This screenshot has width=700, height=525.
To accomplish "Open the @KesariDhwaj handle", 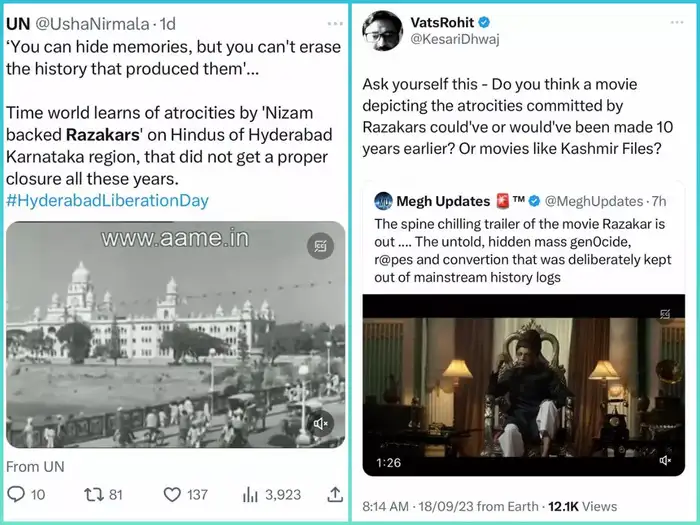I will click(451, 40).
